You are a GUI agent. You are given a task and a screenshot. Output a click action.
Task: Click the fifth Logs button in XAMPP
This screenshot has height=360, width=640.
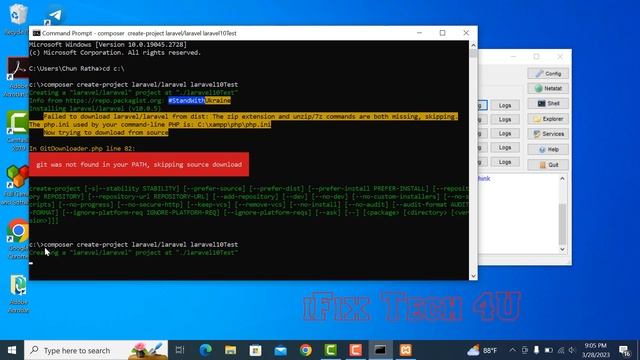point(504,162)
